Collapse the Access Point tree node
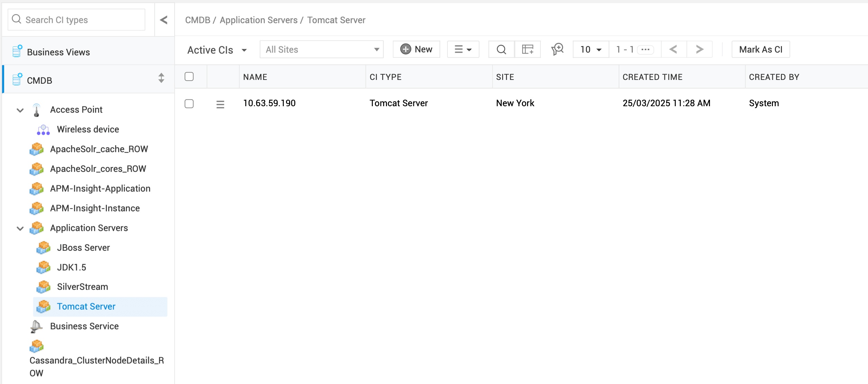This screenshot has width=868, height=384. point(20,110)
